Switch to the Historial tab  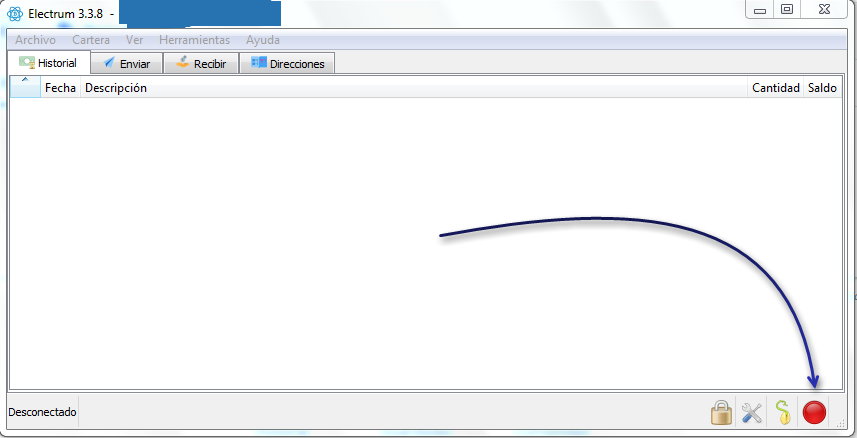(x=49, y=62)
